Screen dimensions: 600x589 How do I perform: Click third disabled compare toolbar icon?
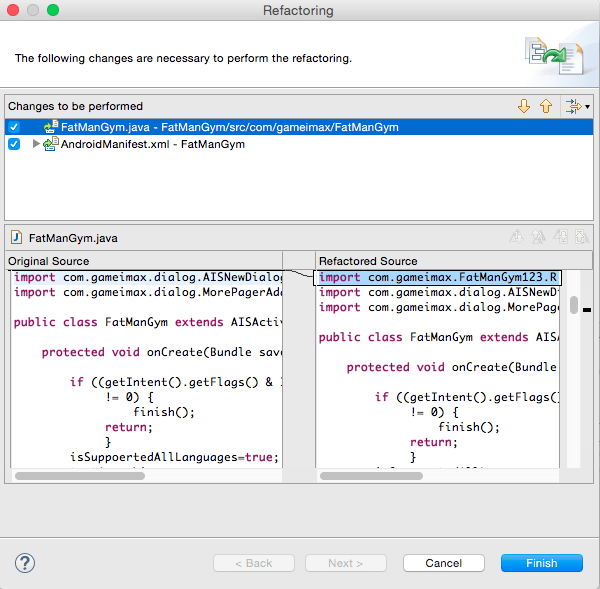(x=561, y=237)
